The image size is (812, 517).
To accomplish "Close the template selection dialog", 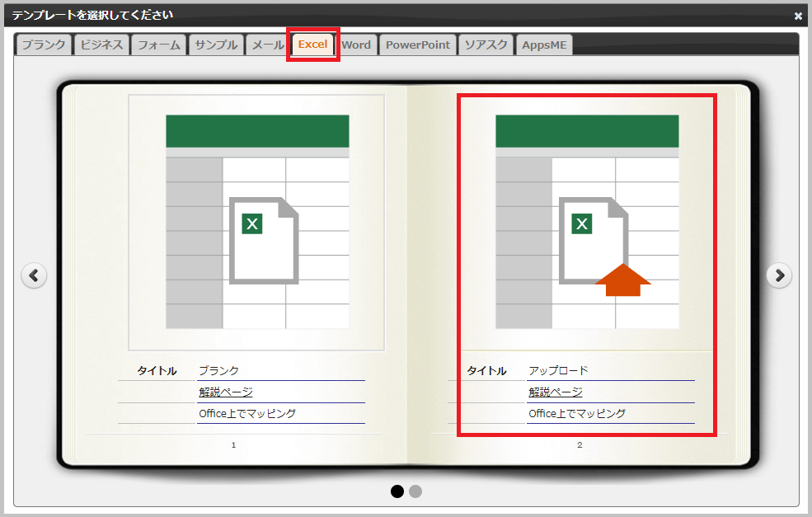I will click(x=797, y=16).
